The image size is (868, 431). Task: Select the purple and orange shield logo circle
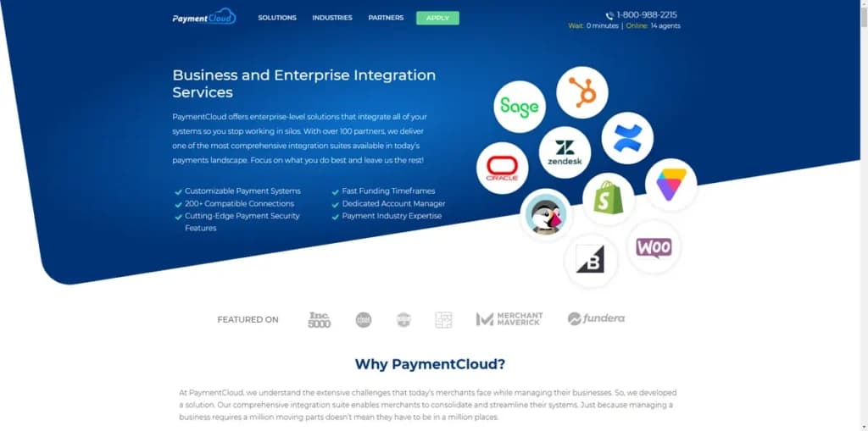pyautogui.click(x=671, y=185)
